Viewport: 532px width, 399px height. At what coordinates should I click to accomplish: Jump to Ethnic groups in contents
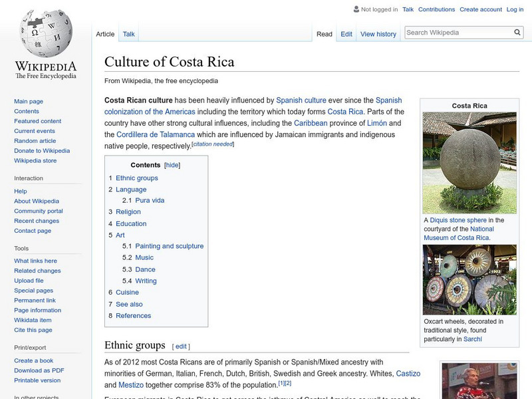(x=137, y=178)
